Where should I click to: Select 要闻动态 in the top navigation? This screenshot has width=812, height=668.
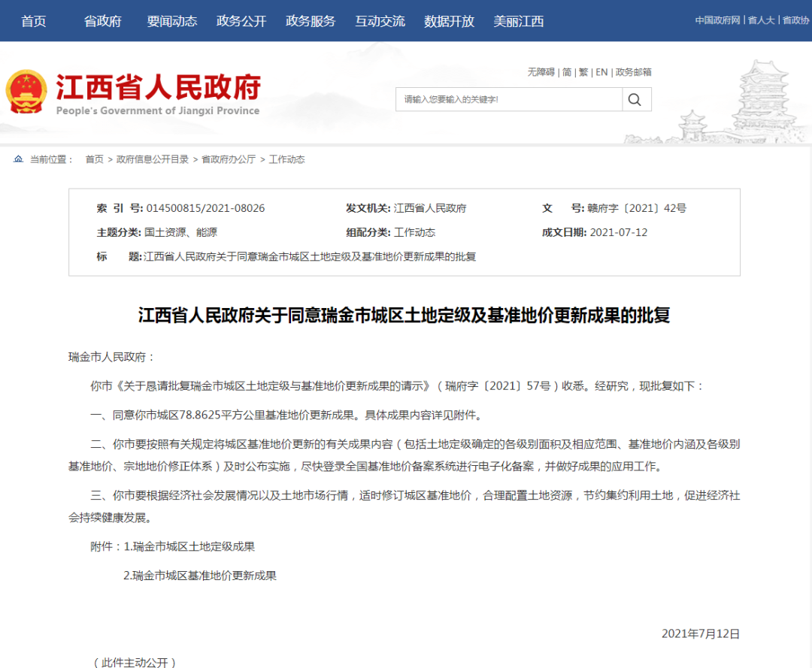point(172,21)
